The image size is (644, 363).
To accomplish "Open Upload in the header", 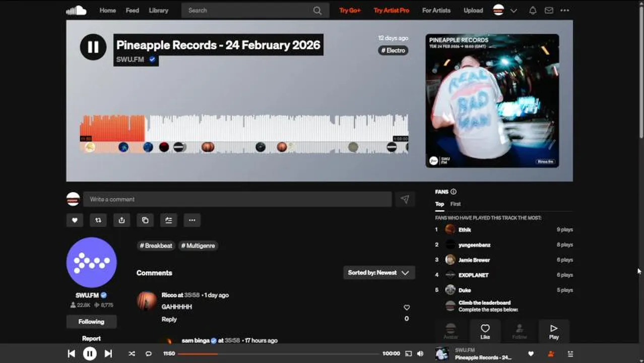I will click(x=473, y=11).
